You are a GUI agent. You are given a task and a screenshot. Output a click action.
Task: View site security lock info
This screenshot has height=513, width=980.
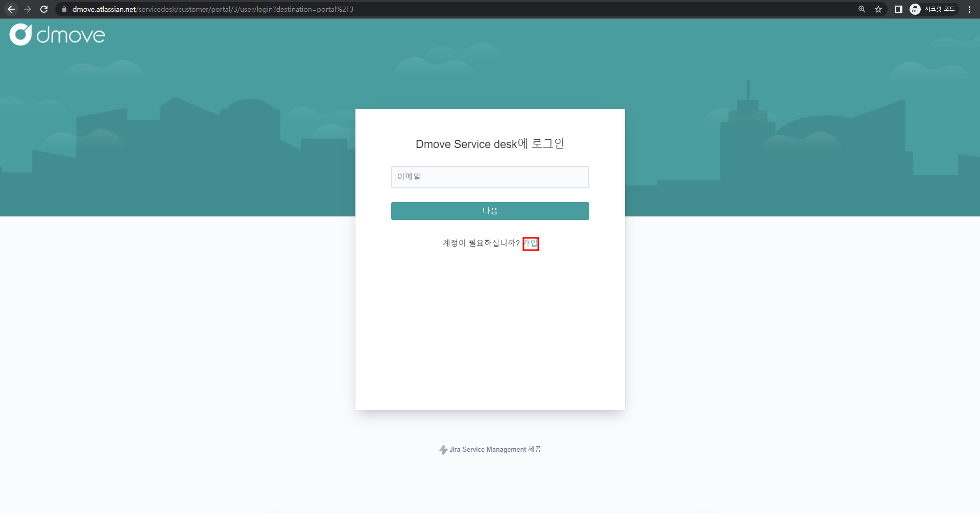tap(64, 9)
